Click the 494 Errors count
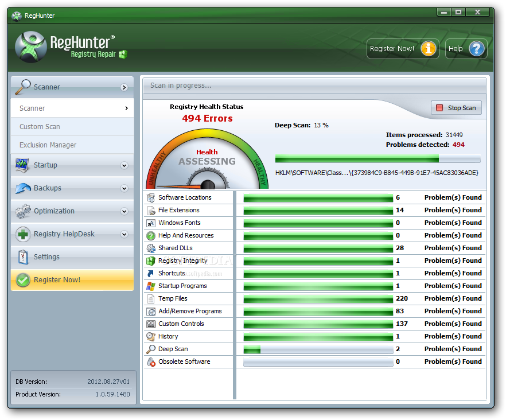 (x=207, y=118)
